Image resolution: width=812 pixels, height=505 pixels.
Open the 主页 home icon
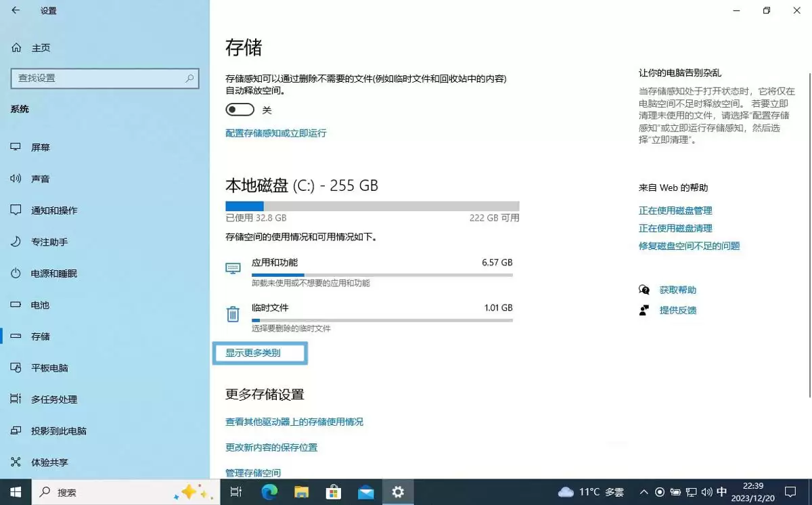click(x=16, y=48)
